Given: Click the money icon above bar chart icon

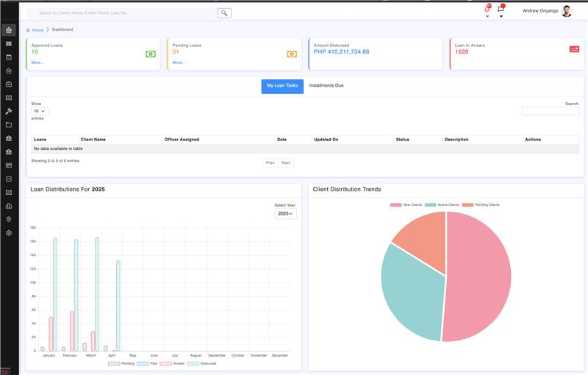Looking at the screenshot, I should 9,192.
